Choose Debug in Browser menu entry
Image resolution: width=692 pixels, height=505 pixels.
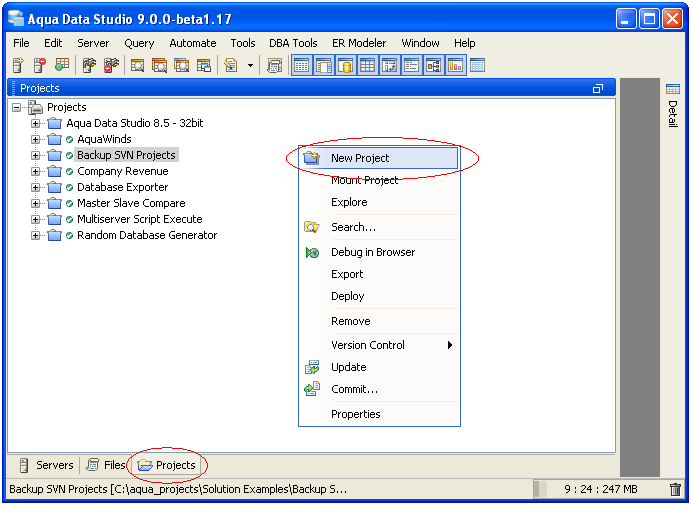pos(379,252)
